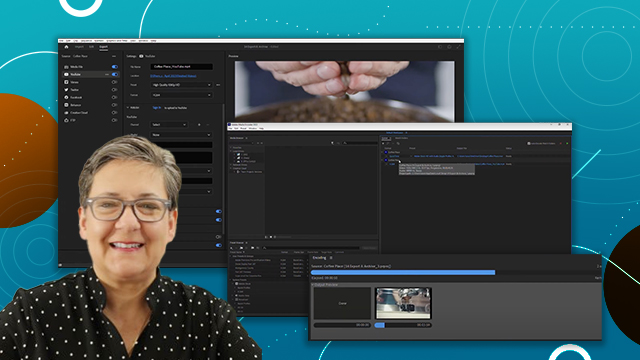Click the Vimeo destination icon
The image size is (640, 360).
(x=66, y=82)
